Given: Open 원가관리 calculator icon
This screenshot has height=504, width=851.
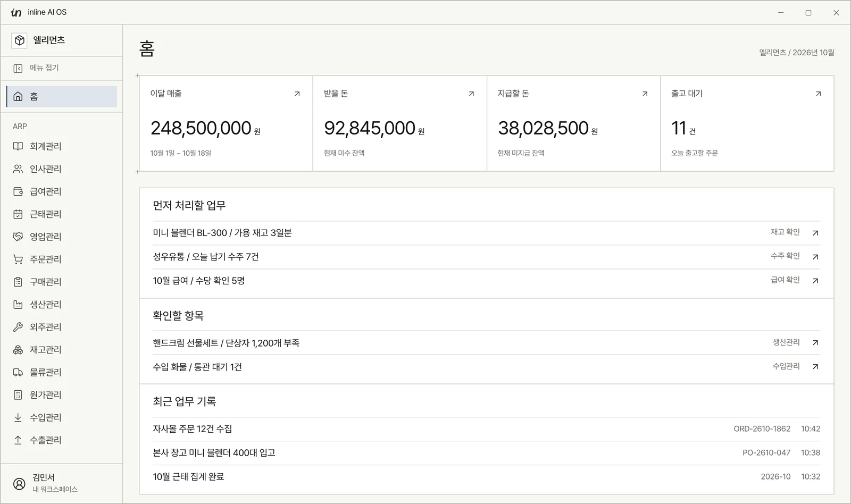Looking at the screenshot, I should pyautogui.click(x=18, y=395).
